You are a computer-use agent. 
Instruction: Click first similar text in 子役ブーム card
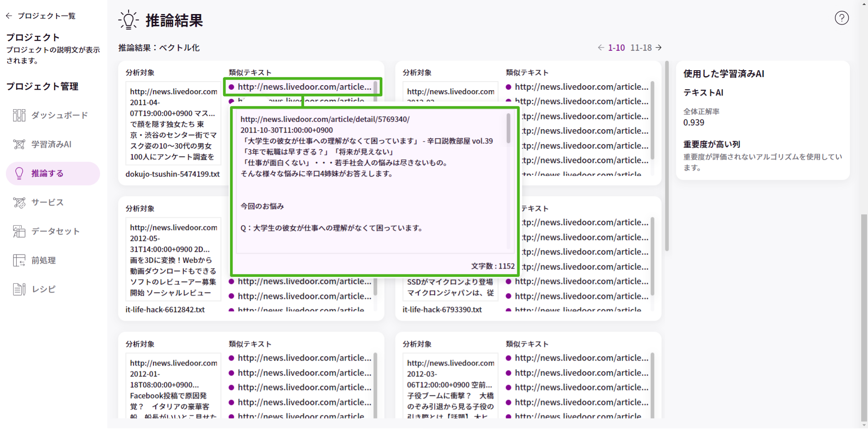[582, 358]
